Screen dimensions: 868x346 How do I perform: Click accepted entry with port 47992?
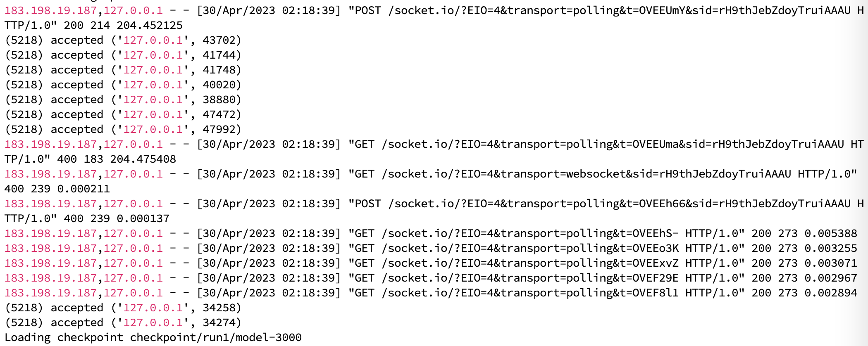click(123, 129)
